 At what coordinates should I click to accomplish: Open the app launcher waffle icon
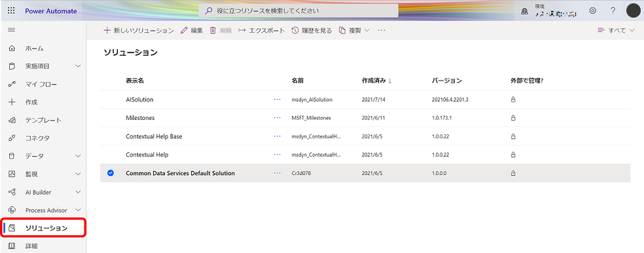(x=11, y=10)
